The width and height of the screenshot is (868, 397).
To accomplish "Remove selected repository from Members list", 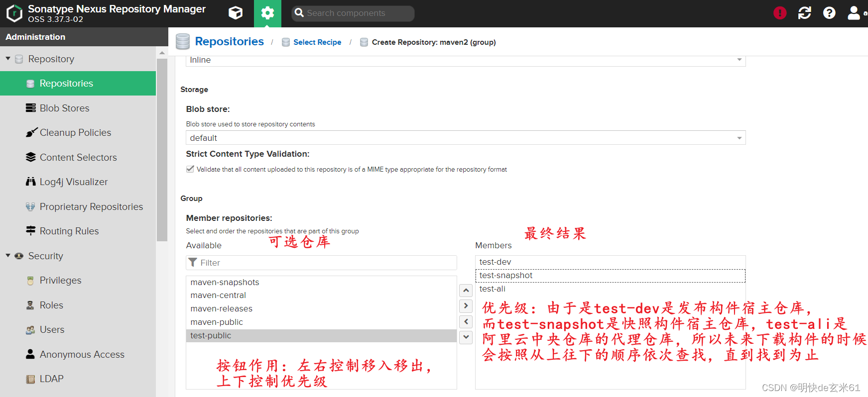I will [466, 321].
